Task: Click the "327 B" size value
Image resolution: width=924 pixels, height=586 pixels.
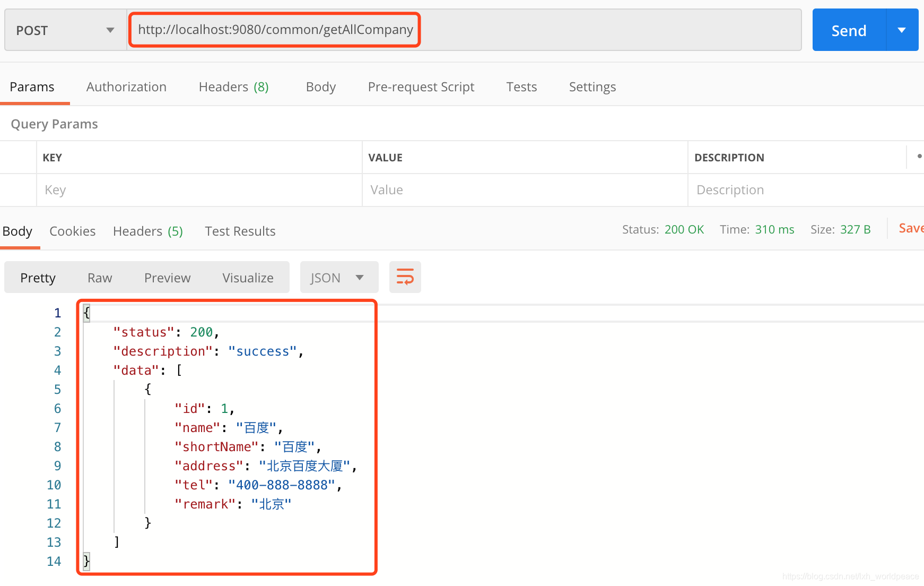Action: pos(856,229)
